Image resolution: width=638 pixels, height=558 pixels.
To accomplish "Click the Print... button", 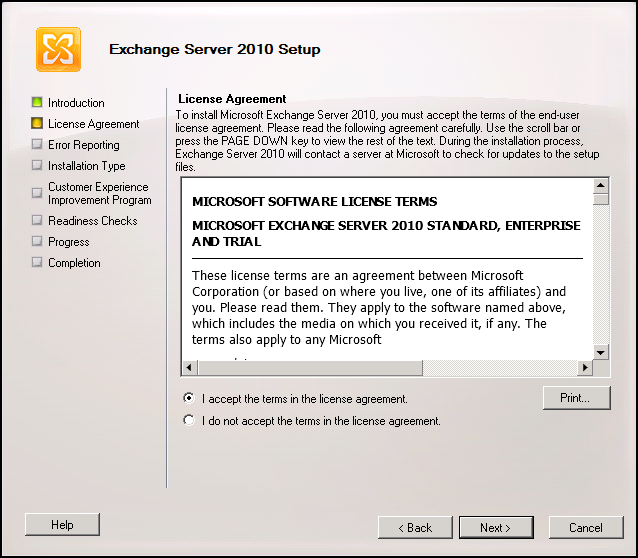I will tap(576, 398).
